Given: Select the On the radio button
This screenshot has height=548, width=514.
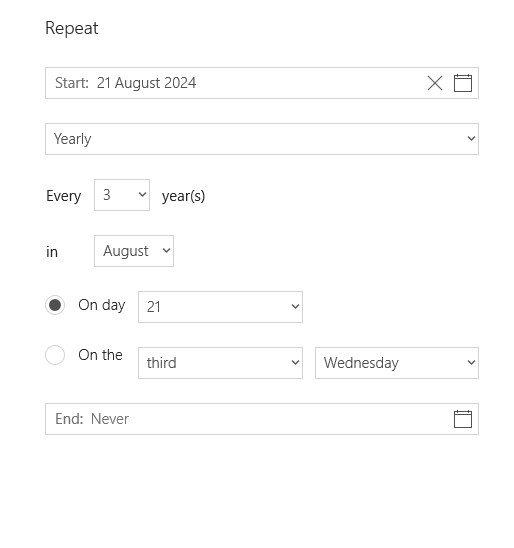Looking at the screenshot, I should [x=55, y=355].
